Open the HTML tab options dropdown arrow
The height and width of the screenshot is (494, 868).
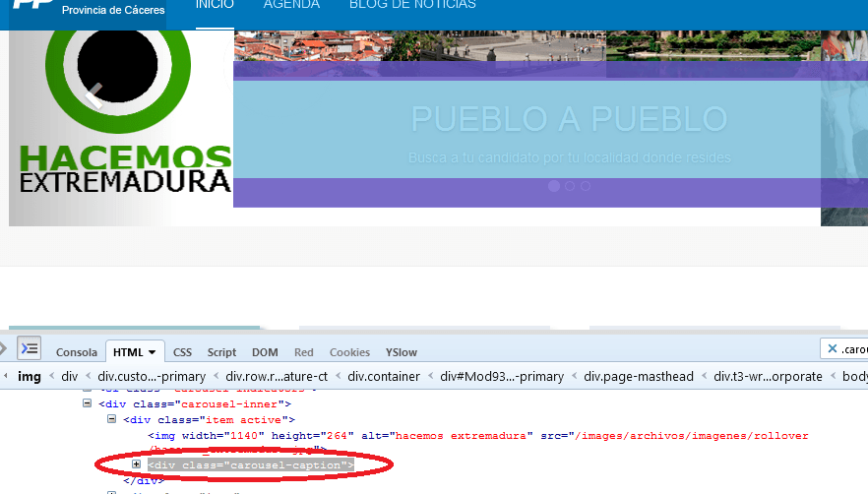[153, 352]
